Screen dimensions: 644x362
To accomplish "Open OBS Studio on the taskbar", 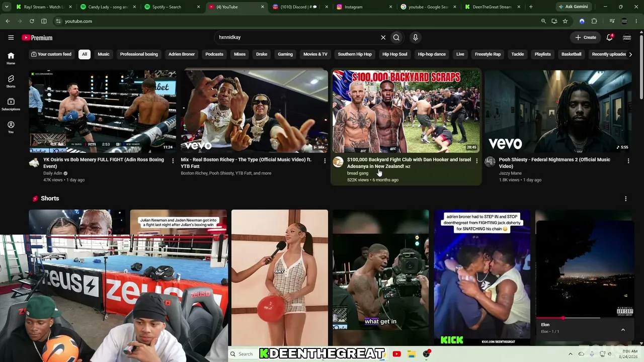I will pos(427,354).
